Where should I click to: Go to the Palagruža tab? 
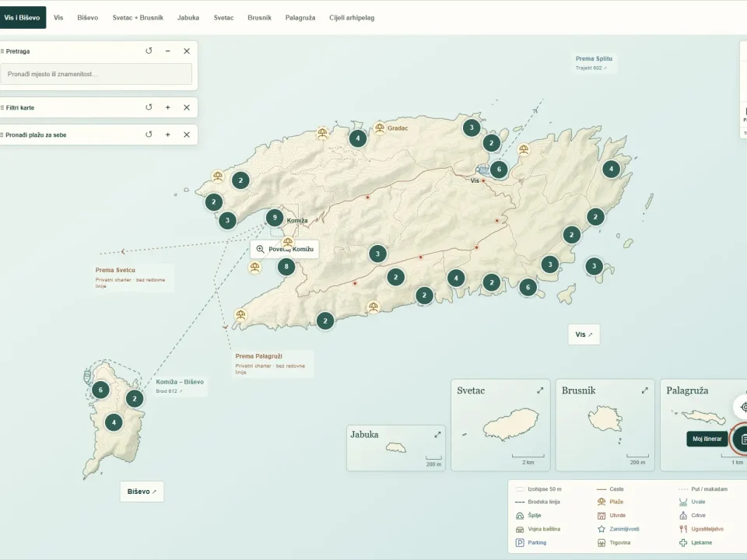coord(300,18)
